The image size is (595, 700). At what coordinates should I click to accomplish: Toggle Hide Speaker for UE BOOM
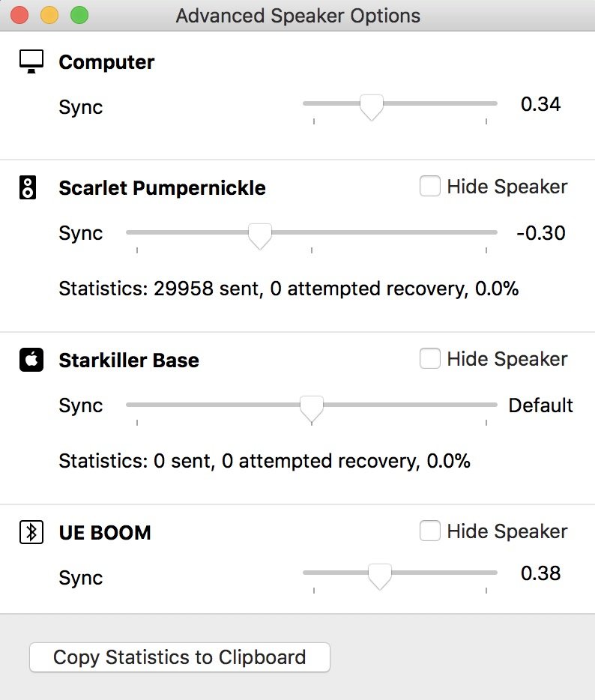coord(430,531)
